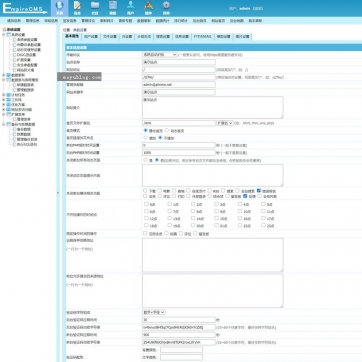Click the admin email input field

[x=179, y=85]
